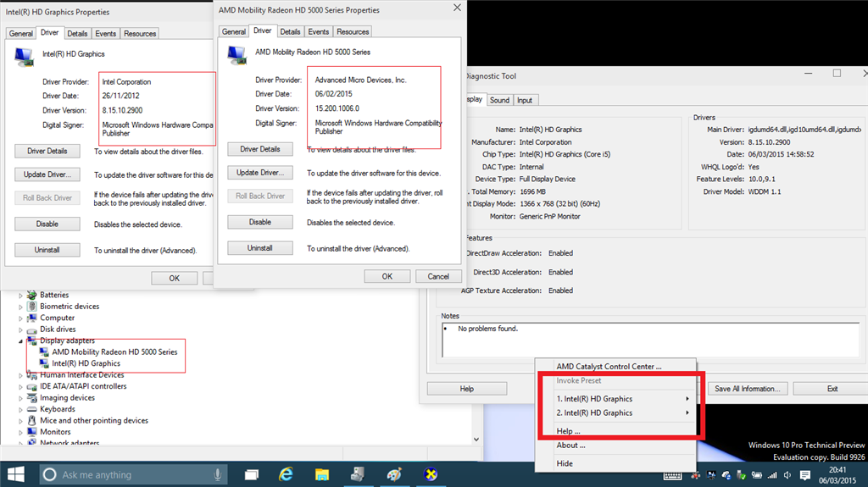The image size is (868, 487).
Task: Click OK in AMD properties dialog
Action: tap(387, 276)
